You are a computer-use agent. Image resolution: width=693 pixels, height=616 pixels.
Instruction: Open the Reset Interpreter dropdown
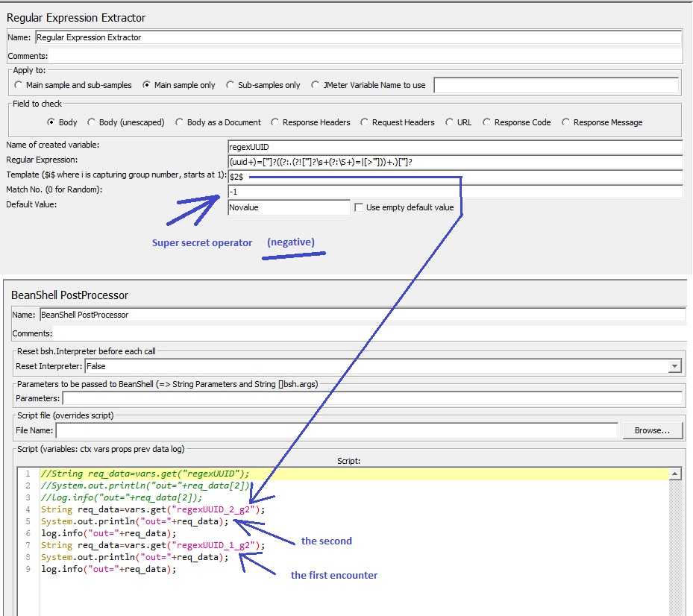click(x=674, y=366)
